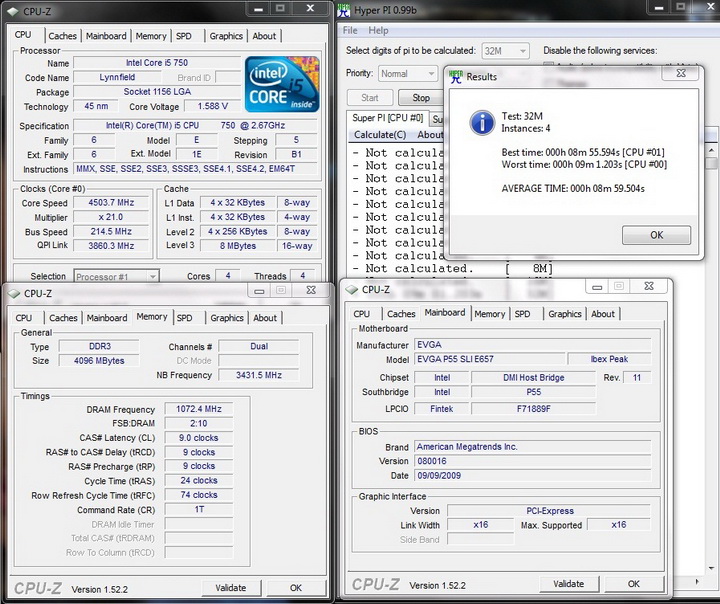The height and width of the screenshot is (604, 720).
Task: Click the CPU-Z Mainboard window title icon
Action: [352, 289]
